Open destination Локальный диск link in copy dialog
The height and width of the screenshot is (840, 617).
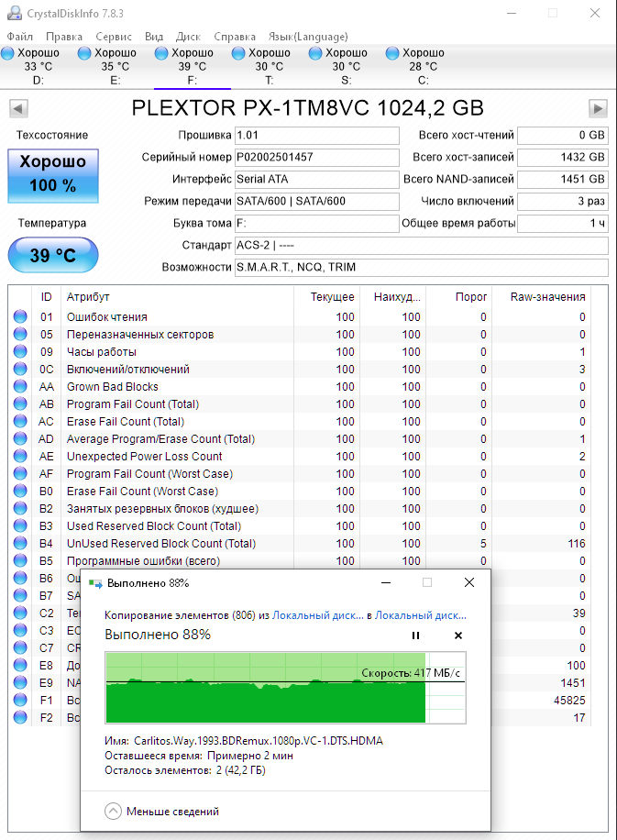(x=421, y=615)
